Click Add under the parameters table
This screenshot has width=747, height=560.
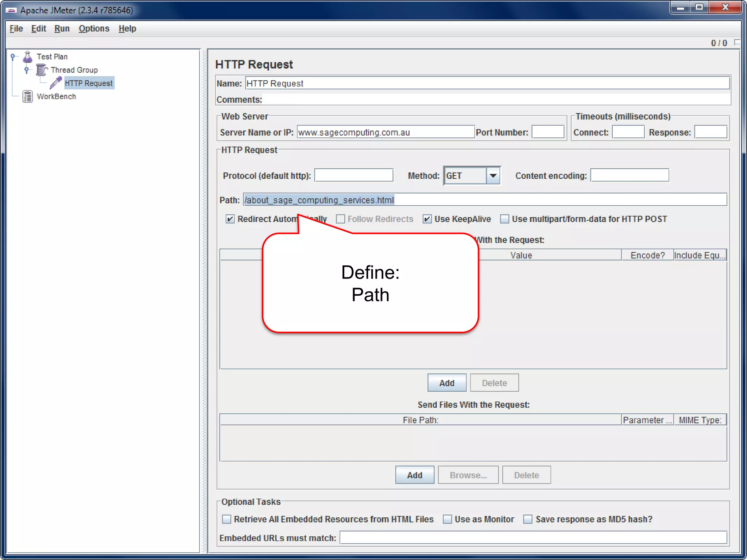446,383
